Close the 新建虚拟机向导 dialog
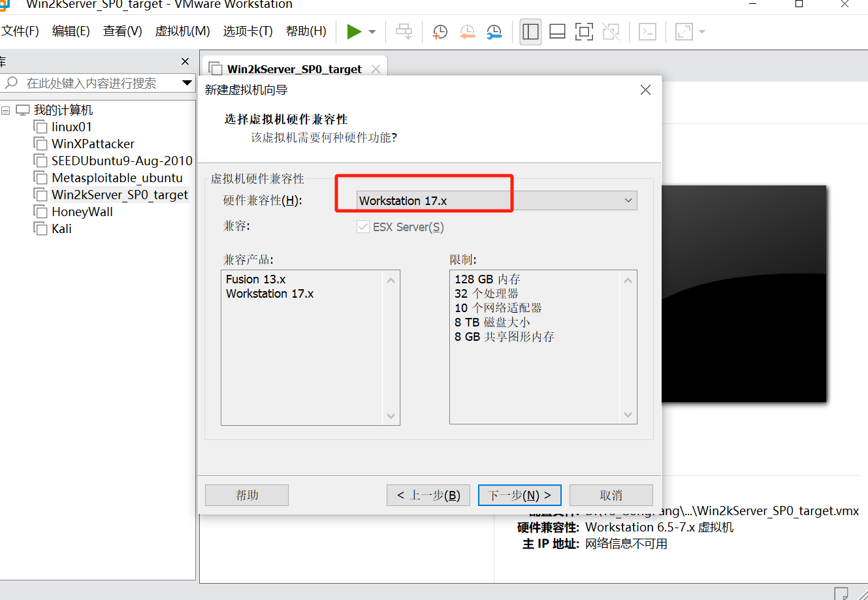 [645, 90]
